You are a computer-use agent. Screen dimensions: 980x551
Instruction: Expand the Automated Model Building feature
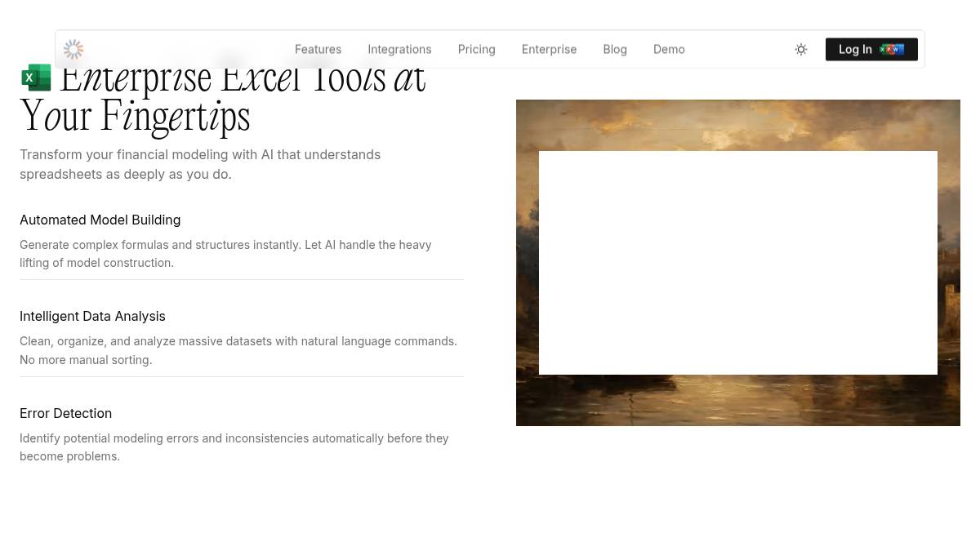(x=100, y=220)
